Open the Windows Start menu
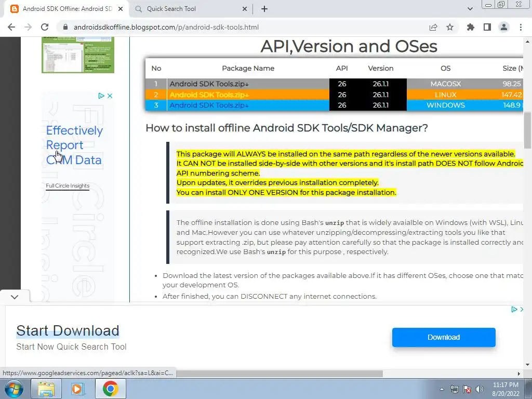Viewport: 532px width, 399px height. [x=14, y=389]
